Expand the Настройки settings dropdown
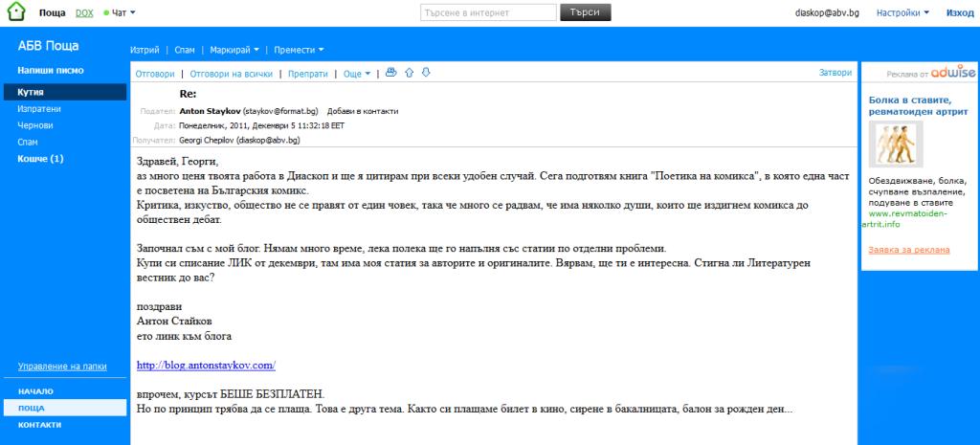 pyautogui.click(x=902, y=12)
